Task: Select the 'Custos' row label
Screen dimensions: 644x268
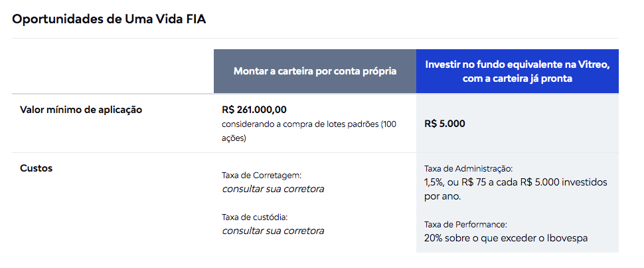Action: [x=37, y=168]
